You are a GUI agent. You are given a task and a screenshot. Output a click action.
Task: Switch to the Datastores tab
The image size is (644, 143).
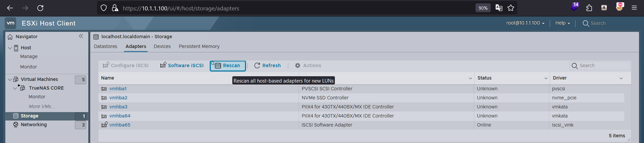click(105, 46)
